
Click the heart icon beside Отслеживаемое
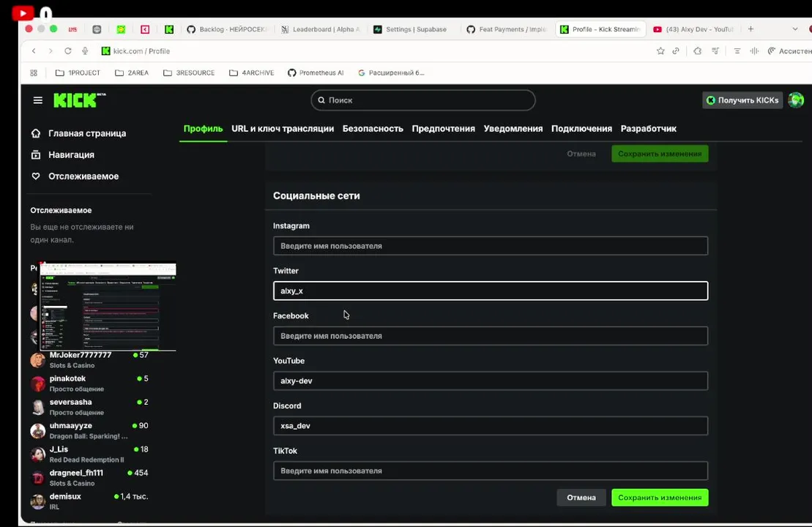pyautogui.click(x=36, y=176)
